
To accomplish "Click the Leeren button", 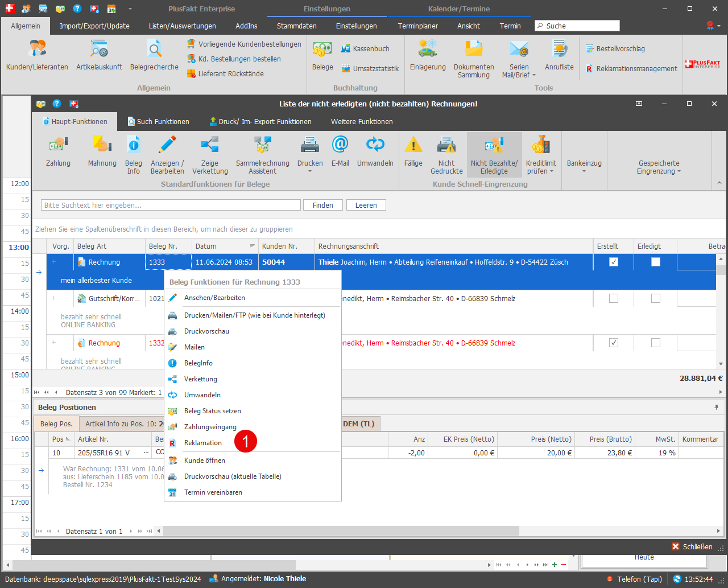I will point(366,205).
